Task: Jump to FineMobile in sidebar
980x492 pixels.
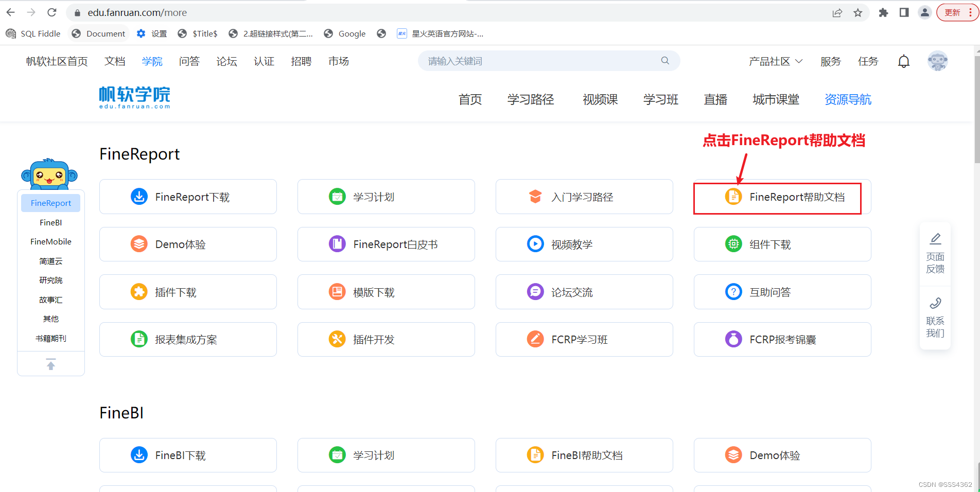Action: [x=51, y=241]
